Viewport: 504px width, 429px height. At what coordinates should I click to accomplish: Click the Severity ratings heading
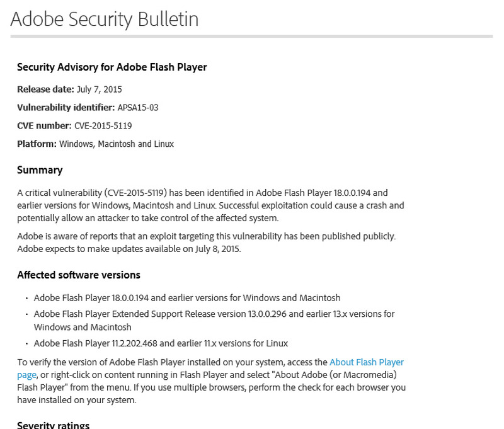click(x=53, y=425)
